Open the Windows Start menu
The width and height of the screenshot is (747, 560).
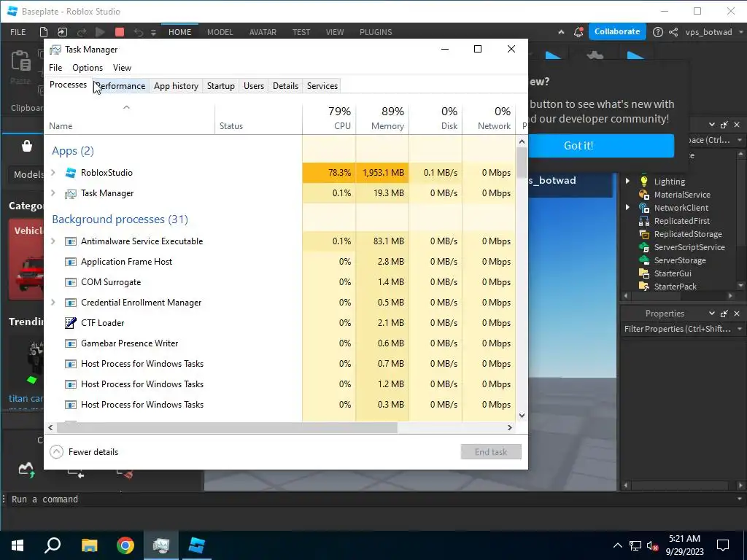[x=18, y=545]
